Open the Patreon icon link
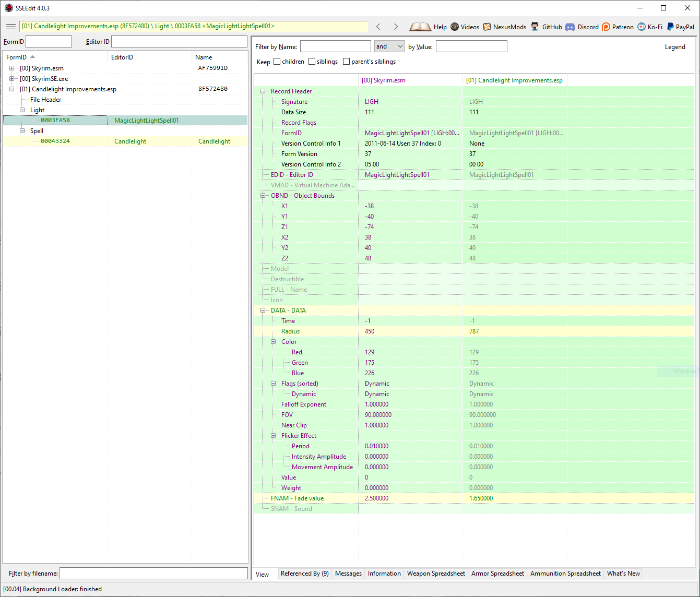The height and width of the screenshot is (597, 700). [x=606, y=27]
